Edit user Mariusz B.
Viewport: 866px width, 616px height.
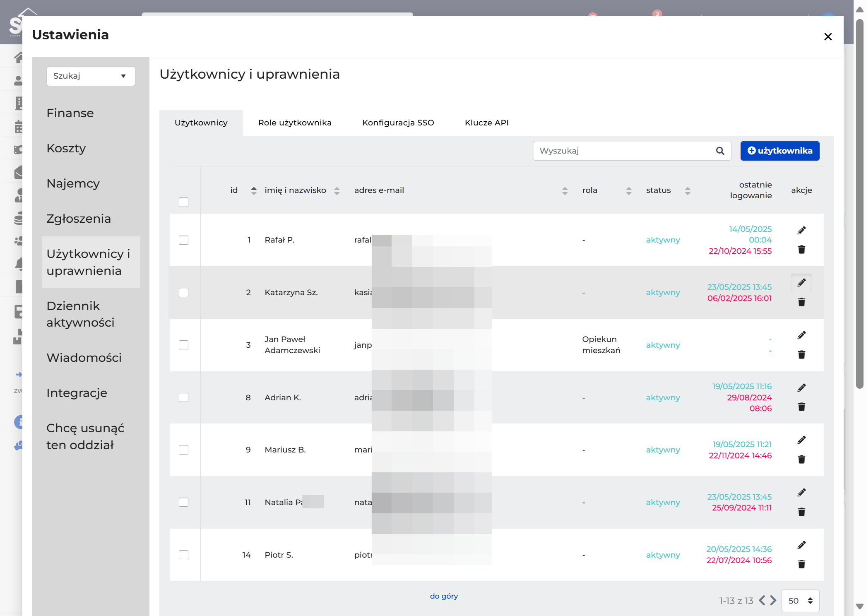801,440
